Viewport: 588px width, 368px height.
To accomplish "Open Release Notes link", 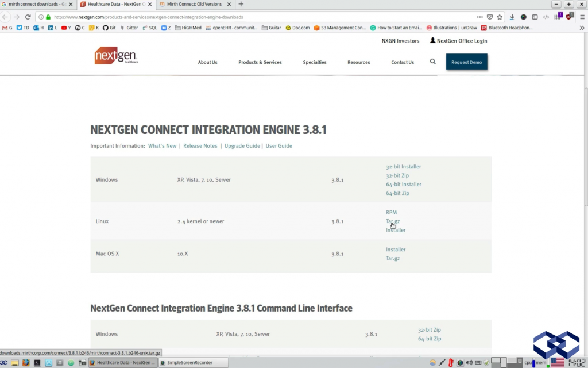I will (x=200, y=146).
